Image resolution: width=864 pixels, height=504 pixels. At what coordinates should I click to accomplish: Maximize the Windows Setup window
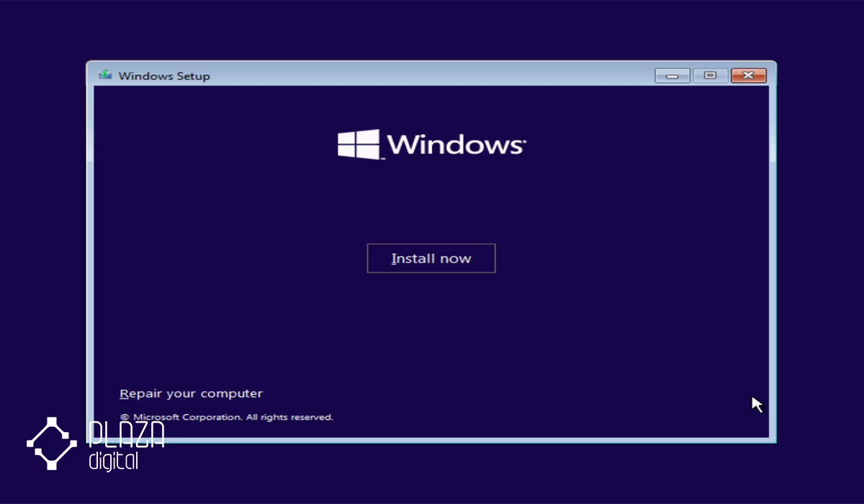click(x=711, y=76)
